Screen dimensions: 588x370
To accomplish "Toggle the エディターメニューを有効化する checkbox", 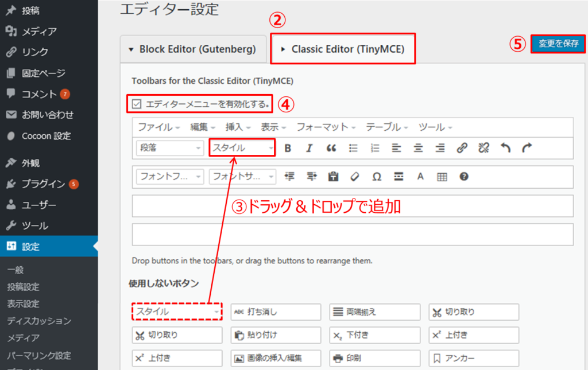I will (x=137, y=104).
